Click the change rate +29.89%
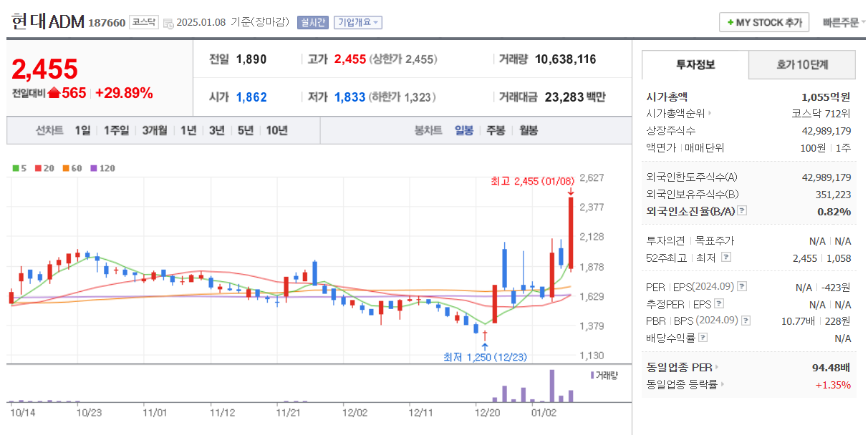This screenshot has height=435, width=868. [x=124, y=93]
